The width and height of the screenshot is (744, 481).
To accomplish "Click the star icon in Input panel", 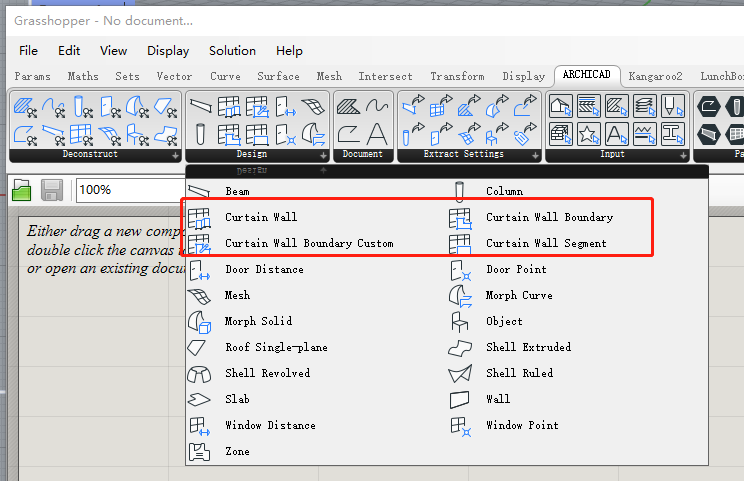I will point(588,134).
